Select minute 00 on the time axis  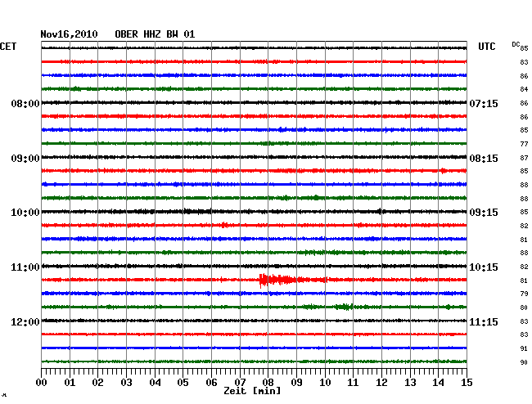(42, 383)
